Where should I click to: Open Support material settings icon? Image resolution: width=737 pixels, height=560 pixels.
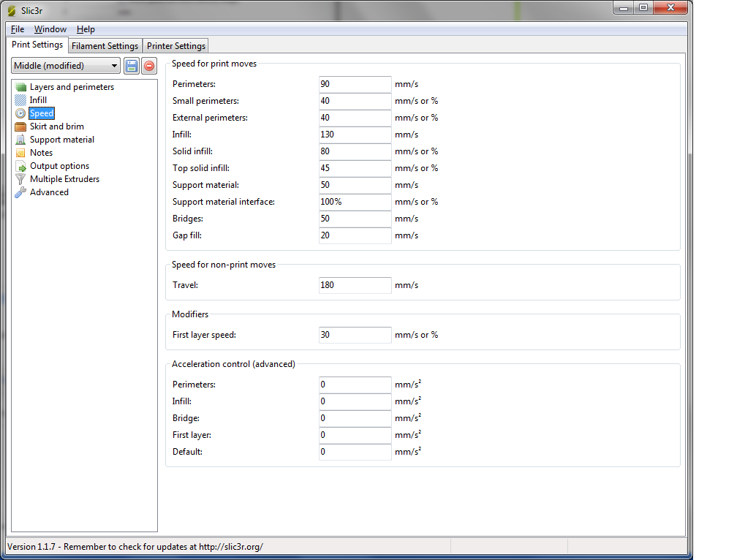point(20,140)
